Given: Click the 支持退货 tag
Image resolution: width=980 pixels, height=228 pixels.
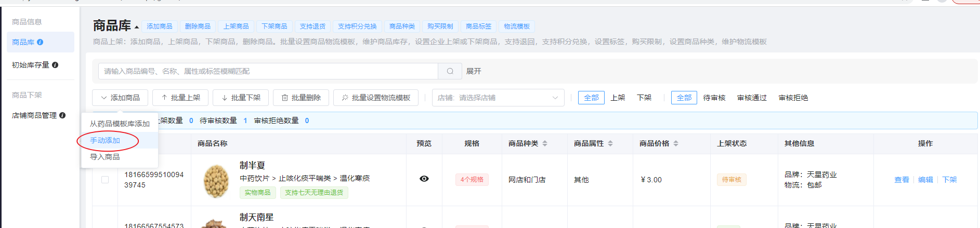Looking at the screenshot, I should click(312, 26).
